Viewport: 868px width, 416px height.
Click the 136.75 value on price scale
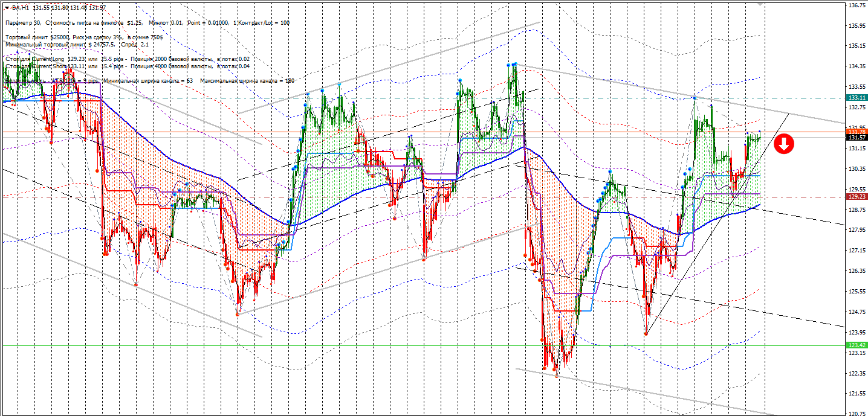855,5
